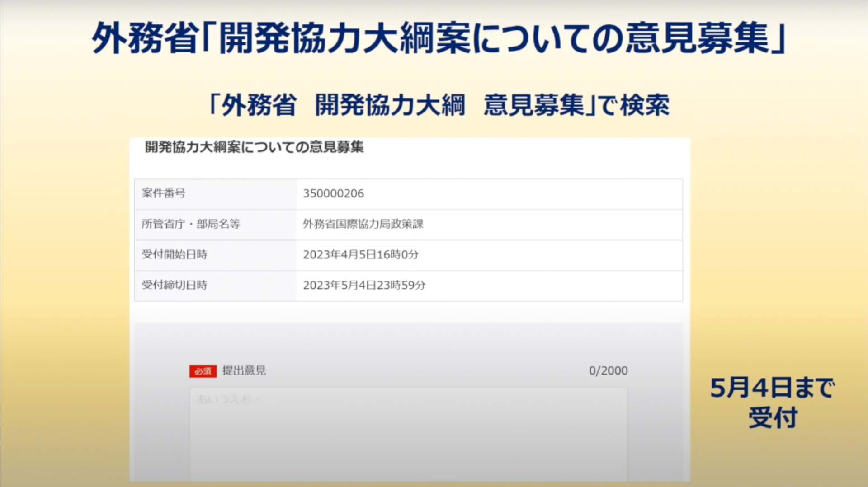Click 開発協力大綱 in the subtitle search phrase
868x487 pixels.
click(x=390, y=106)
